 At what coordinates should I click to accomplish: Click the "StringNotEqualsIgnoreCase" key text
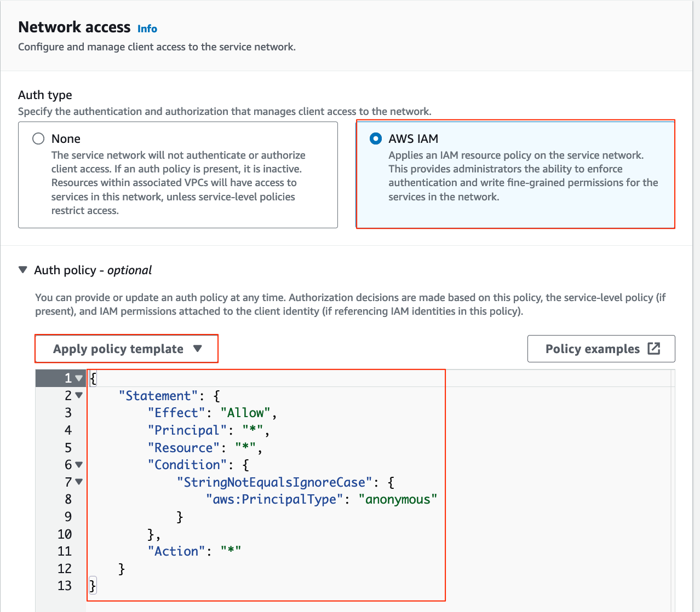(274, 482)
